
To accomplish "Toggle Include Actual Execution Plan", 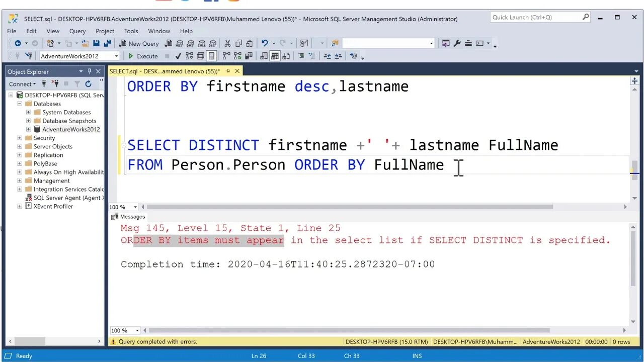I will click(x=226, y=56).
